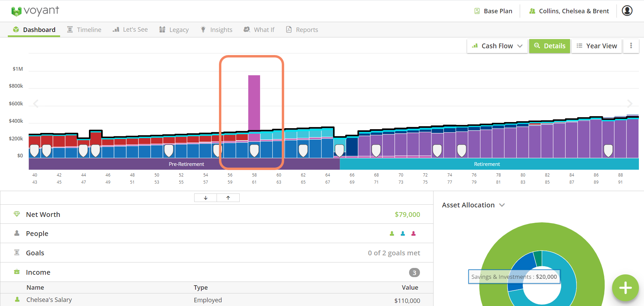This screenshot has height=306, width=644.
Task: Switch to Year View
Action: tap(596, 46)
